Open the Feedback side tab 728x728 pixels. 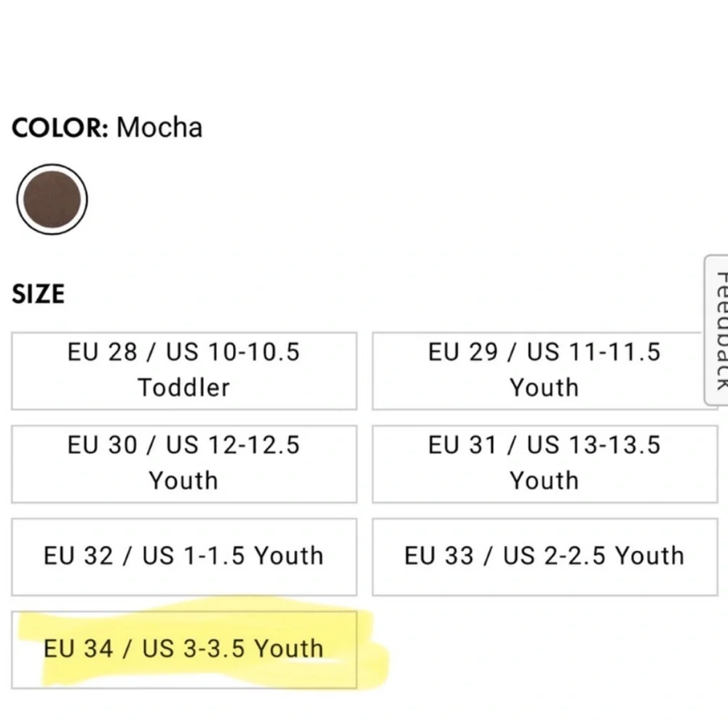pos(717,330)
